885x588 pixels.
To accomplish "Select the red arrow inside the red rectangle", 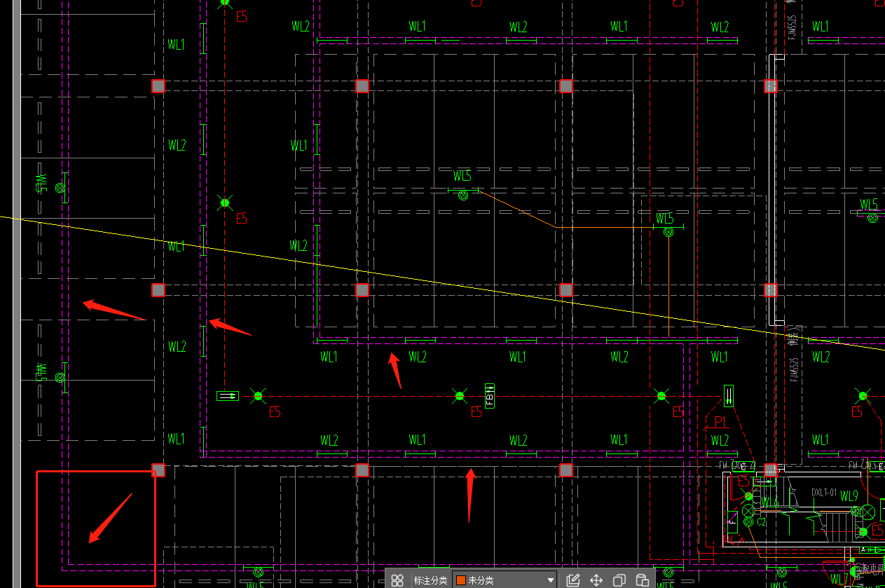I will 110,519.
